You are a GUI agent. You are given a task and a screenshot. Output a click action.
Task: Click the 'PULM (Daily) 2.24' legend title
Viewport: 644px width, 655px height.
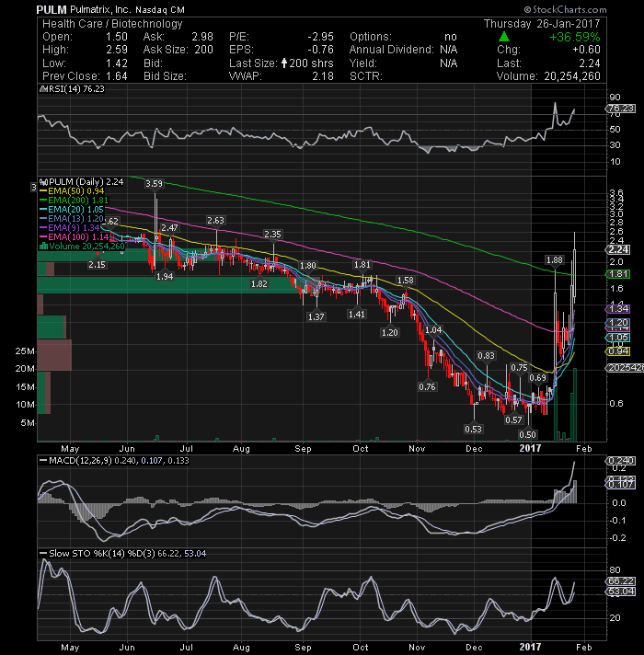(86, 182)
